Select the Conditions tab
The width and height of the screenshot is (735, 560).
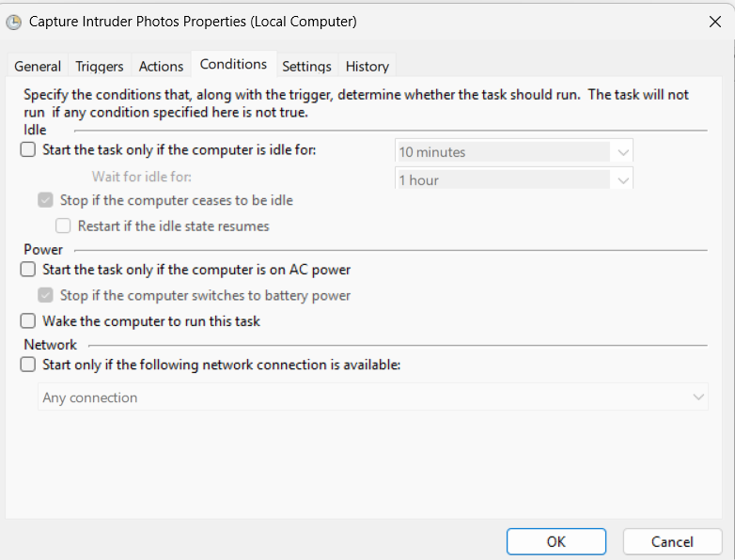click(x=233, y=65)
